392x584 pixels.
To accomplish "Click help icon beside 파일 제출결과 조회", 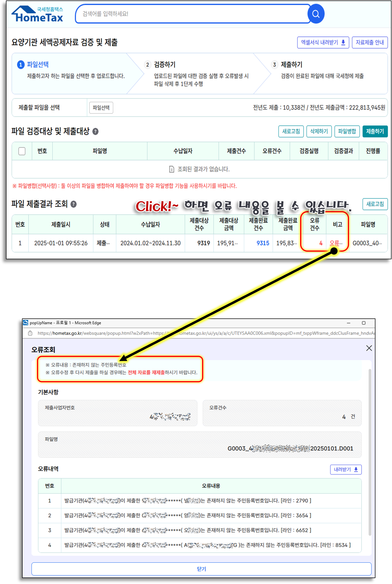I will (74, 204).
